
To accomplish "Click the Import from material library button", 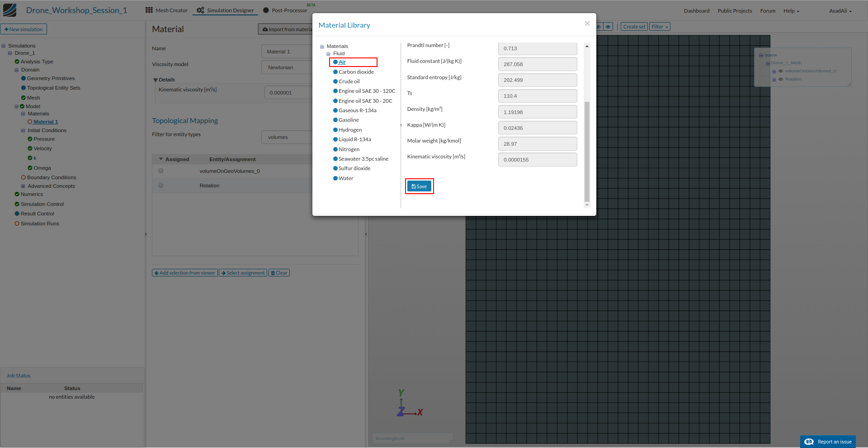I will point(285,29).
